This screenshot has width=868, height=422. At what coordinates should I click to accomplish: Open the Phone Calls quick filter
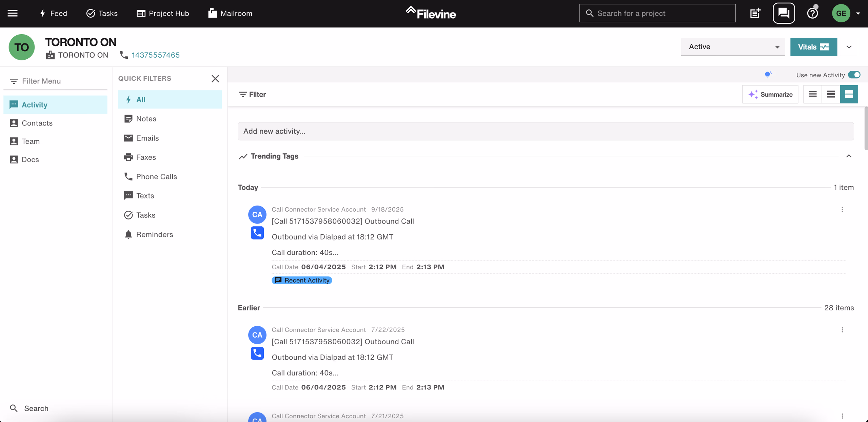point(156,176)
